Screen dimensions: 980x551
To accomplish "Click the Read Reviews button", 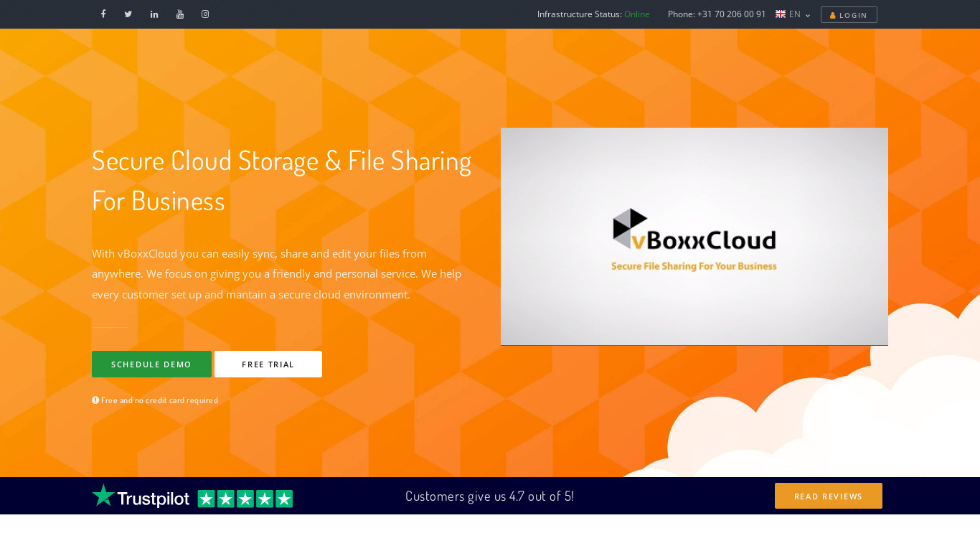I will pos(829,496).
